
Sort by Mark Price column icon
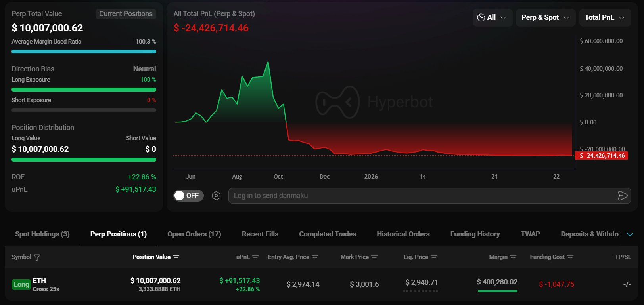(374, 257)
